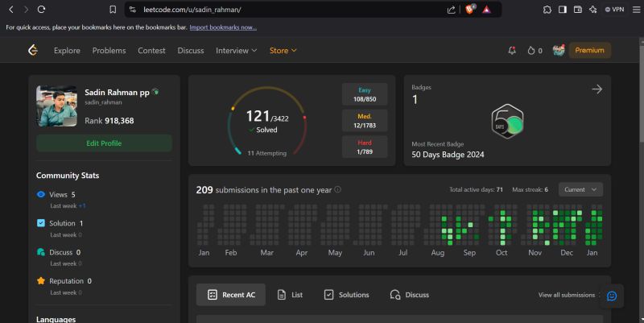The height and width of the screenshot is (323, 644).
Task: Click the arrow to view all badges
Action: (x=597, y=89)
